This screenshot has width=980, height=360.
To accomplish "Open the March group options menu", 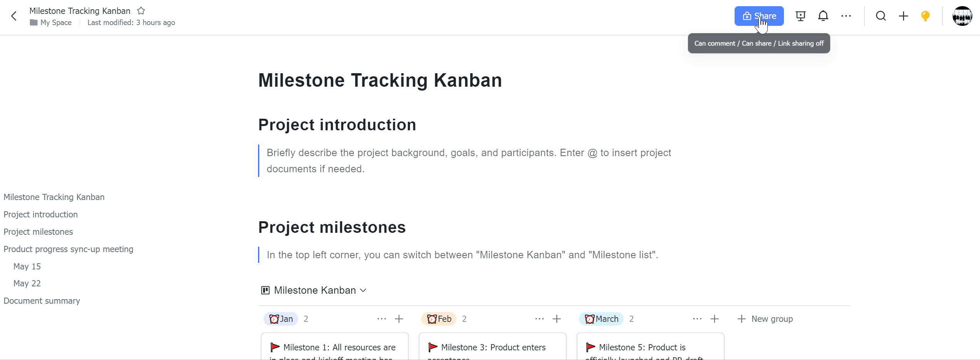I will click(697, 319).
